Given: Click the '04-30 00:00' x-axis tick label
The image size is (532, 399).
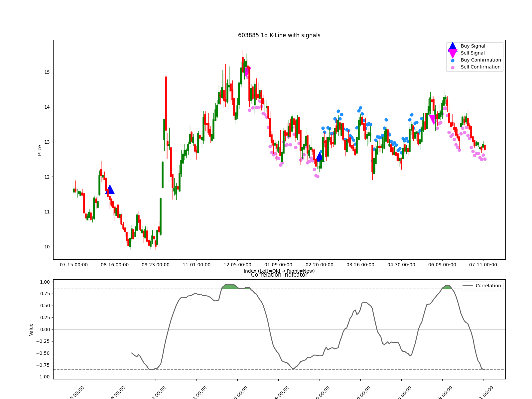Looking at the screenshot, I should coord(401,265).
